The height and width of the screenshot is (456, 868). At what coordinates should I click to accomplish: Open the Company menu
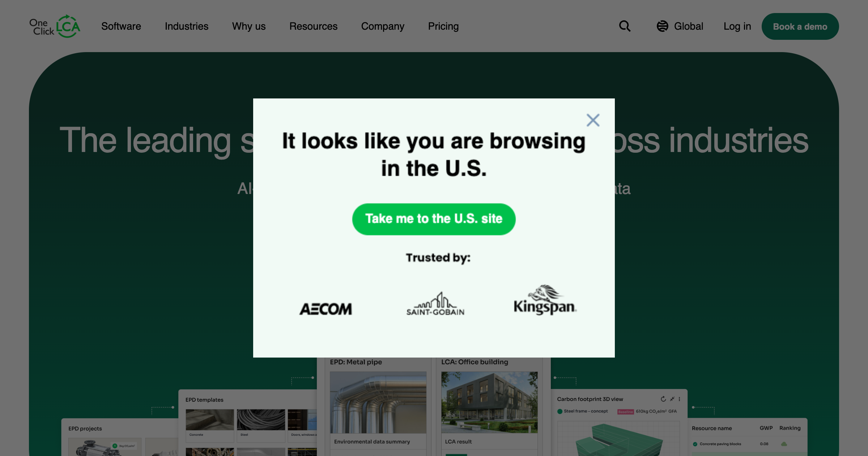[383, 26]
